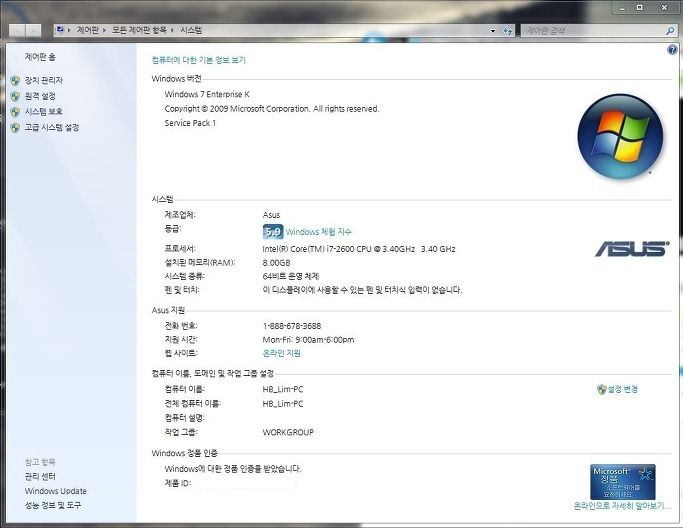Viewport: 683px width, 528px height.
Task: Select 시스템 breadcrumb in address bar
Action: [x=191, y=30]
